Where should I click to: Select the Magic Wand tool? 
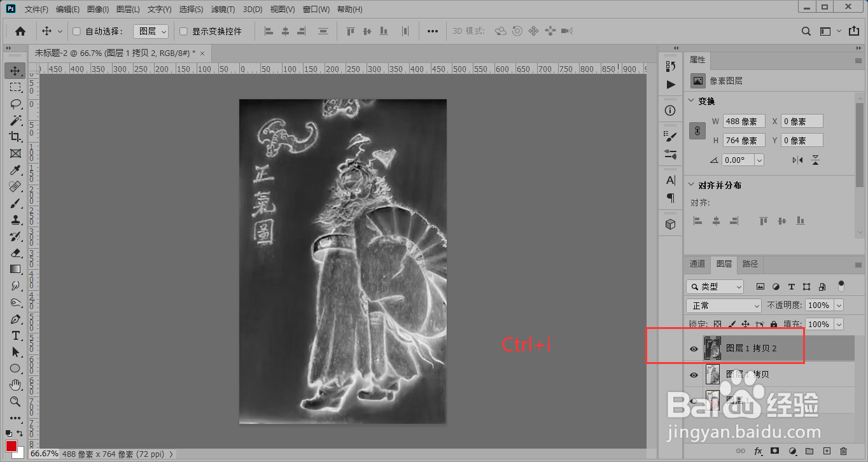(15, 120)
